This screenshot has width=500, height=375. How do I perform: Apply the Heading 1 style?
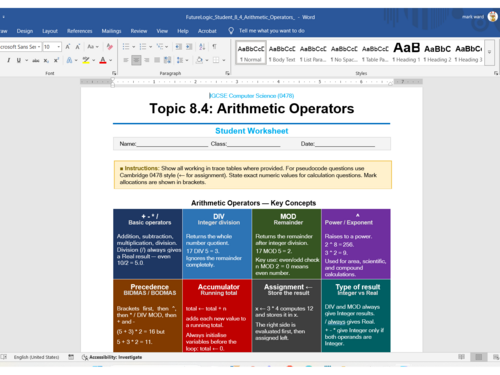coord(406,53)
